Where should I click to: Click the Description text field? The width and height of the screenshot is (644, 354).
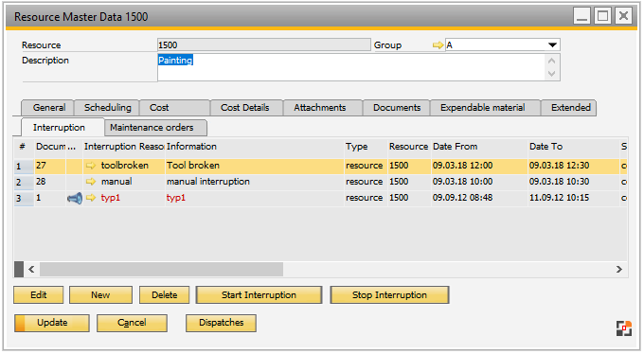[x=352, y=67]
